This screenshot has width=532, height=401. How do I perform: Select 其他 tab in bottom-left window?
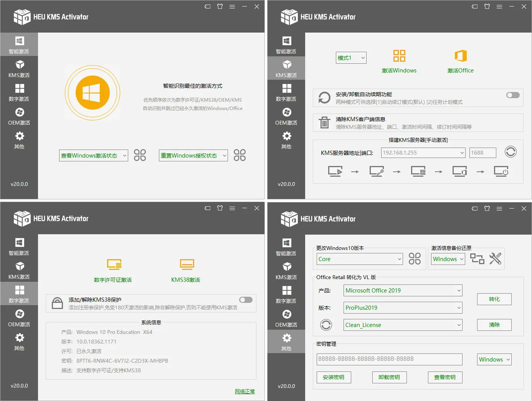19,341
